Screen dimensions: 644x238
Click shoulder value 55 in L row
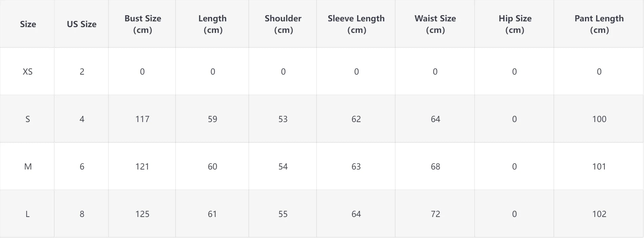283,214
